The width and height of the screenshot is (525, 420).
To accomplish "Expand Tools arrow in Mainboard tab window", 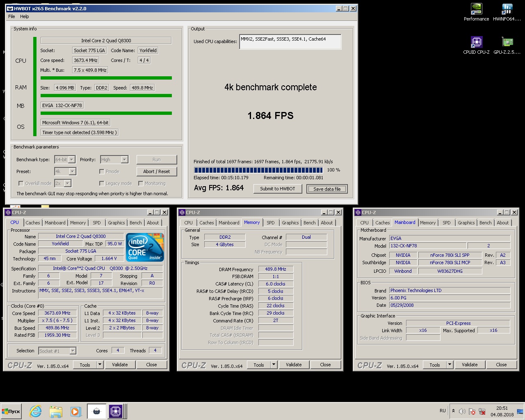I will 450,365.
